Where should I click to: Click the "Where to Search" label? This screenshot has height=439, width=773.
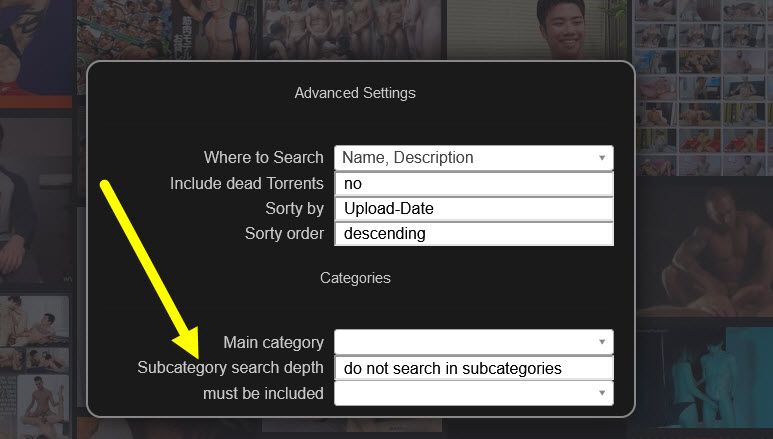[x=263, y=158]
